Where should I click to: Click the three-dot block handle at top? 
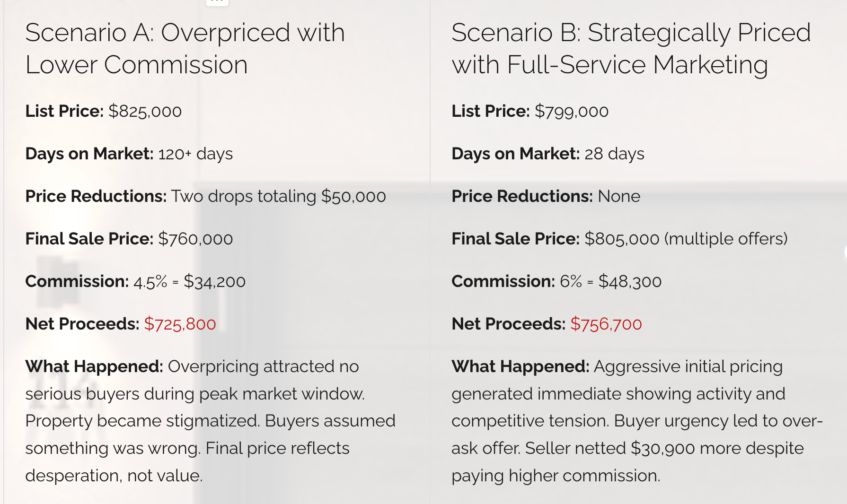[x=217, y=2]
